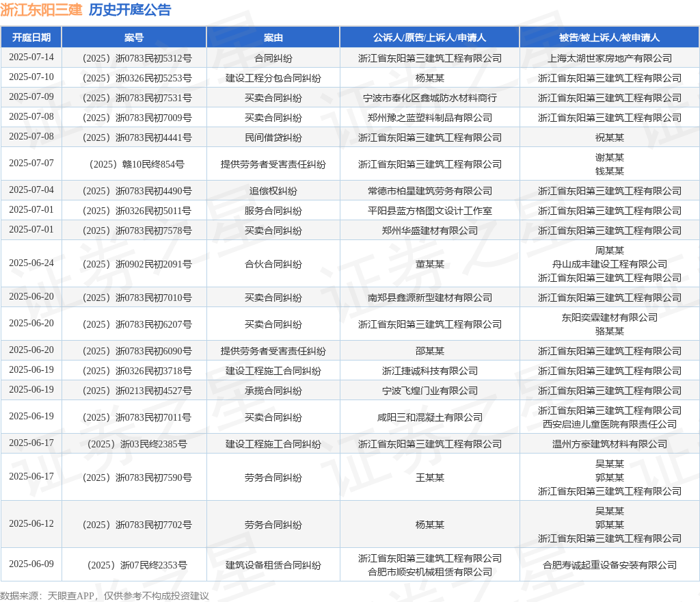Select the 案由 column header
The height and width of the screenshot is (602, 700).
click(x=273, y=38)
